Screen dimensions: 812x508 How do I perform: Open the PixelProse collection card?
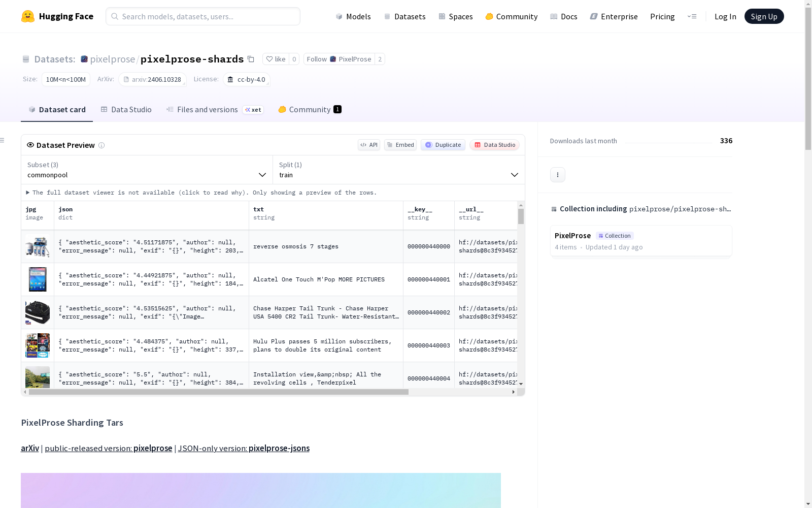tap(641, 241)
